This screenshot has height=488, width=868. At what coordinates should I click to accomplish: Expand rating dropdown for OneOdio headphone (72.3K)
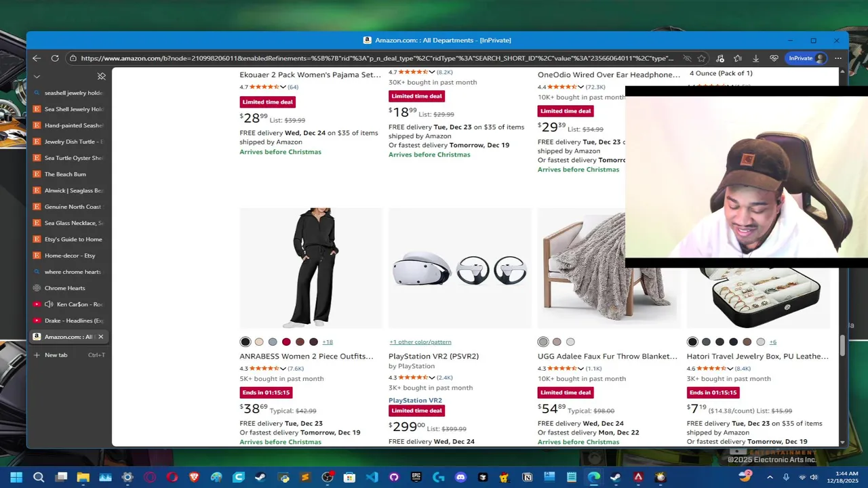tap(581, 87)
